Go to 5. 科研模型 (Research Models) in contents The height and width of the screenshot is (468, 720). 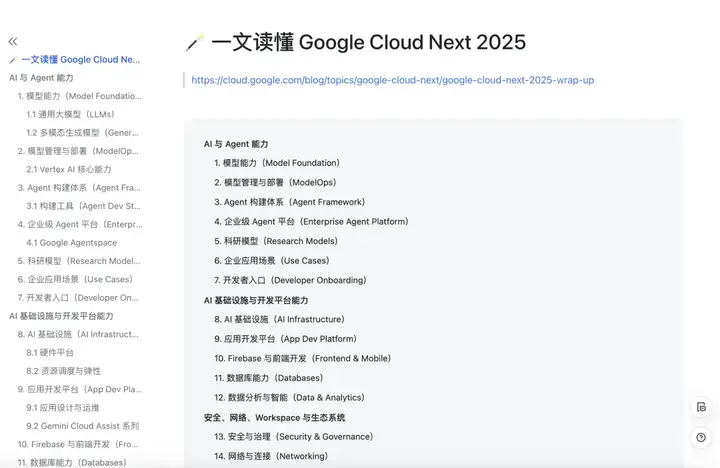point(276,241)
